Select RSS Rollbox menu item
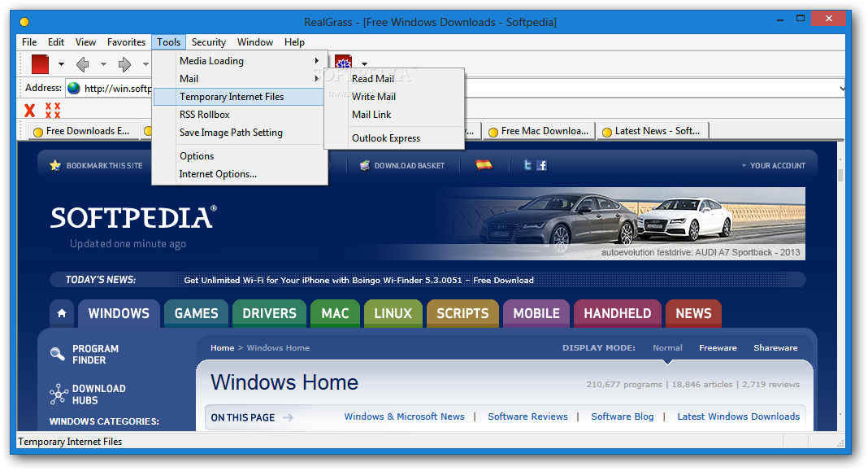 click(x=240, y=115)
